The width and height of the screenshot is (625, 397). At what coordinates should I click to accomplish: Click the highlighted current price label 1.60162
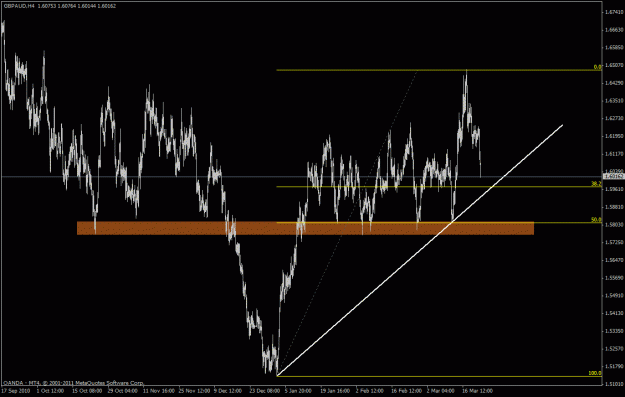[x=614, y=176]
